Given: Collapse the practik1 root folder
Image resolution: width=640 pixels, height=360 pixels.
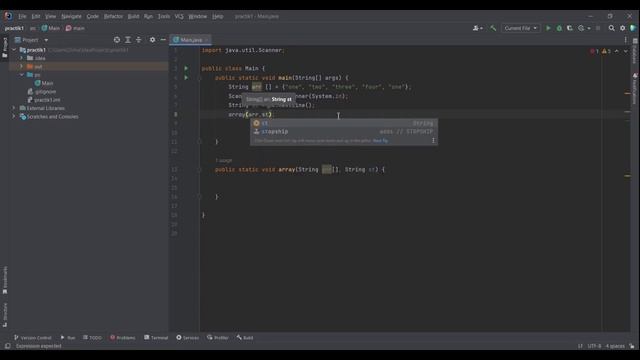Looking at the screenshot, I should [14, 50].
